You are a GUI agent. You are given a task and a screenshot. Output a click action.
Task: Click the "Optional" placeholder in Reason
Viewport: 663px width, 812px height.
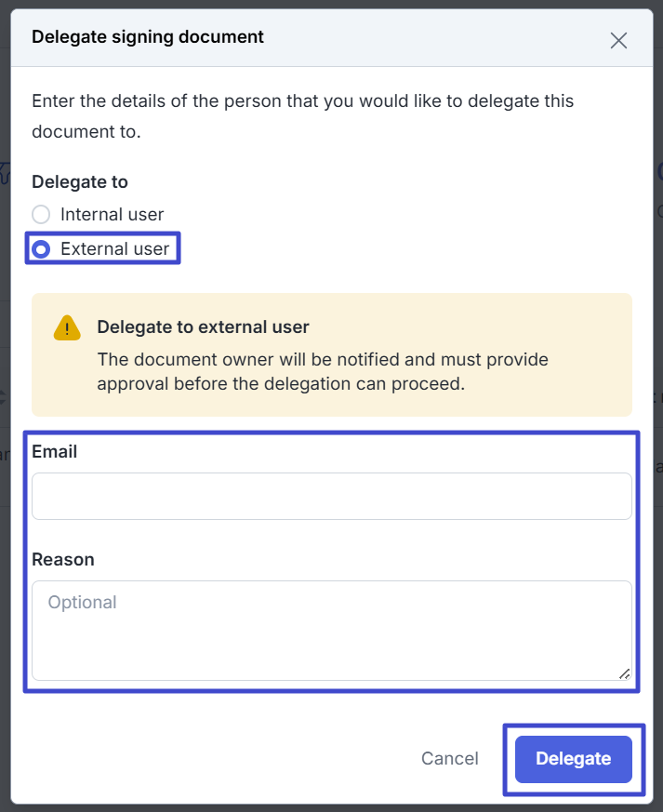[83, 603]
